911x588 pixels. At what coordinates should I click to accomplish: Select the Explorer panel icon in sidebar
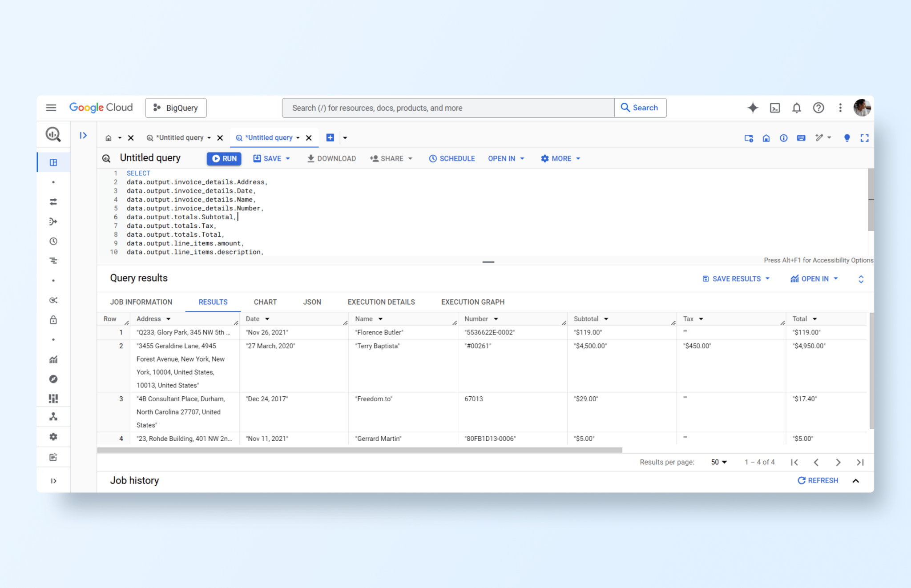53,162
